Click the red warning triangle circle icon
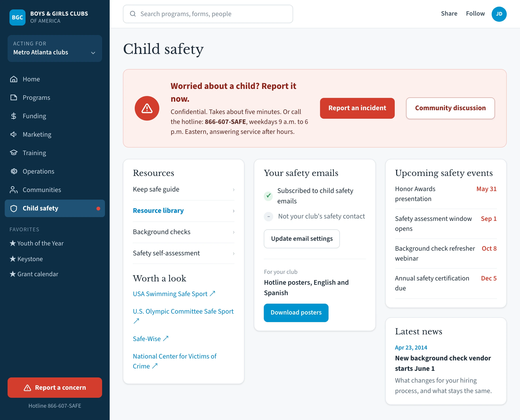 tap(147, 108)
